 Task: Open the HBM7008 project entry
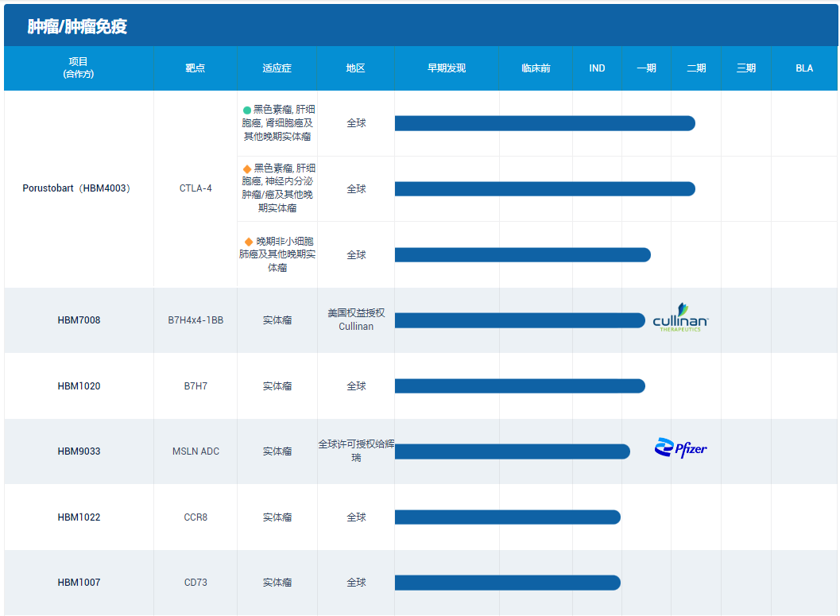click(x=79, y=320)
